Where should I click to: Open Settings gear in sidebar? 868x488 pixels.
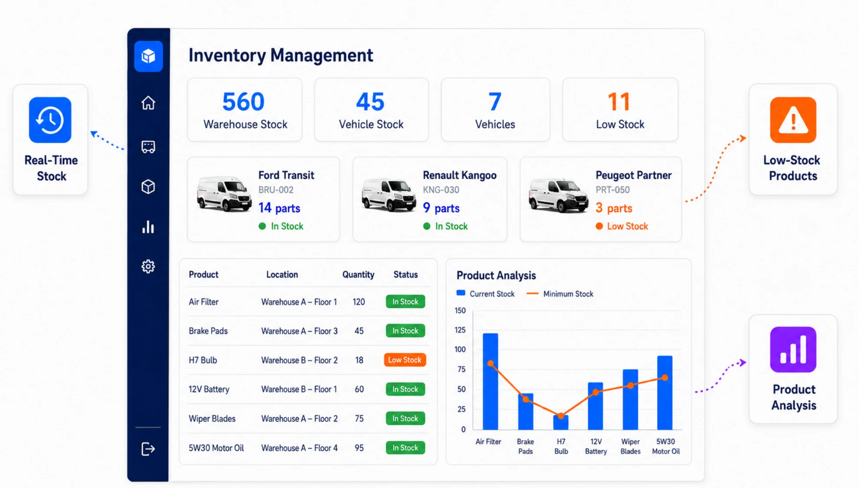point(148,266)
